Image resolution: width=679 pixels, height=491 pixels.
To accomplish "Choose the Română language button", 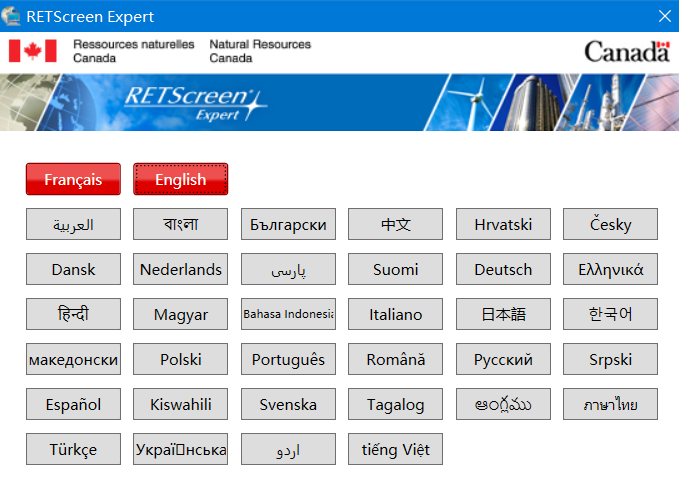I will click(x=395, y=359).
